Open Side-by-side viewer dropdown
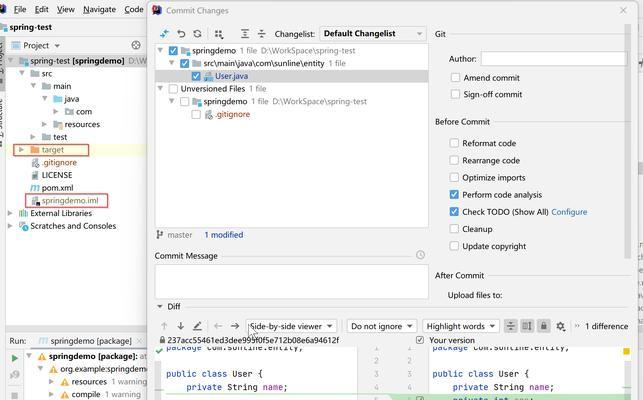Viewport: 643px width, 400px height. 291,326
